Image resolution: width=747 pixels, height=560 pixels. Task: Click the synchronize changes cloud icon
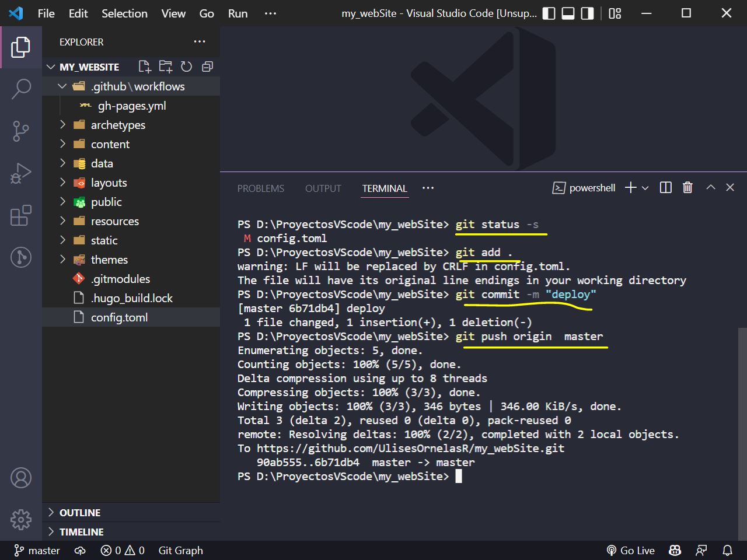80,550
